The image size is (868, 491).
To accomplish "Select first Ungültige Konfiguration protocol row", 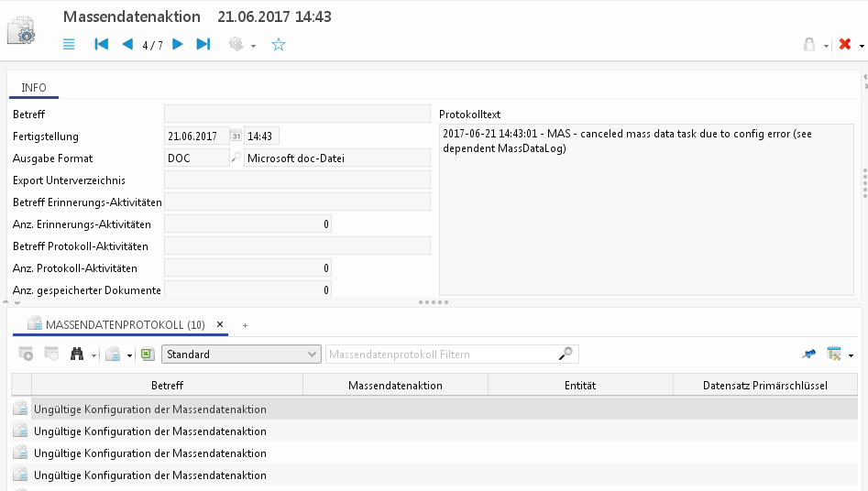I will 149,409.
